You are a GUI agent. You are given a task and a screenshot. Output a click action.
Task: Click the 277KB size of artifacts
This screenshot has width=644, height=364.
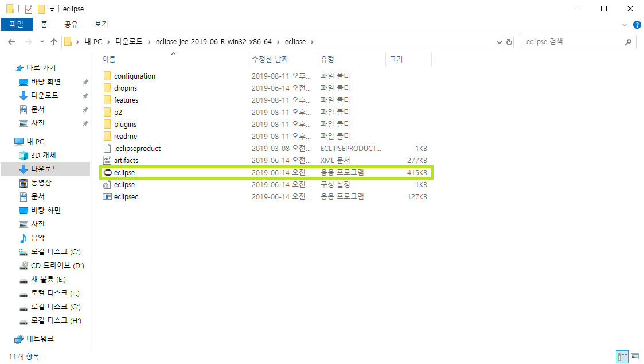417,160
